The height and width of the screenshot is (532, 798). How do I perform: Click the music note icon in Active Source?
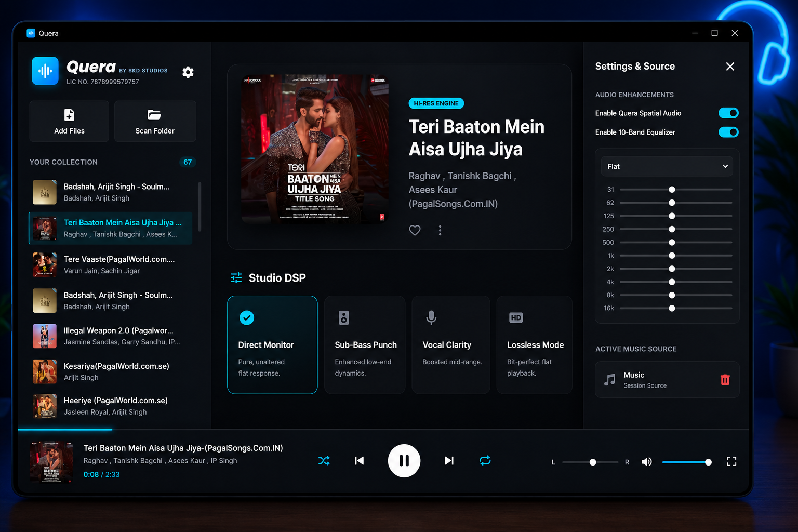point(610,380)
